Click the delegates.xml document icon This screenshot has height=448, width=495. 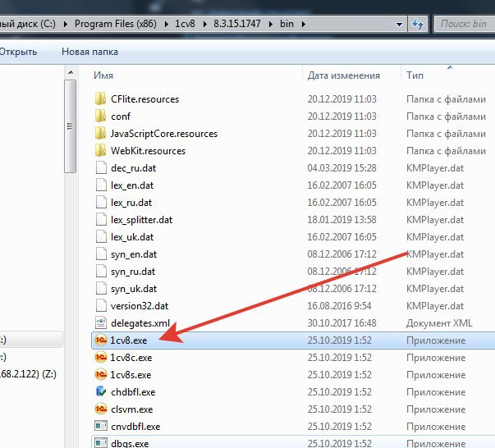[101, 322]
